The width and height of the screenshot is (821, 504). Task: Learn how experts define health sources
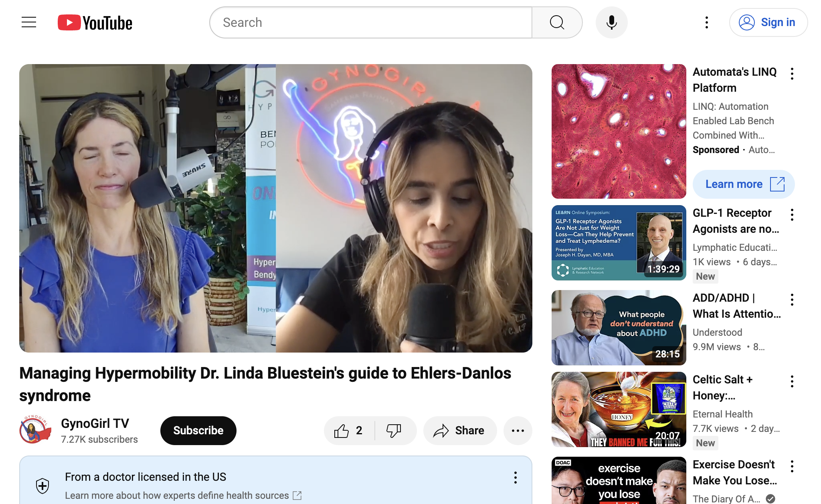[183, 496]
